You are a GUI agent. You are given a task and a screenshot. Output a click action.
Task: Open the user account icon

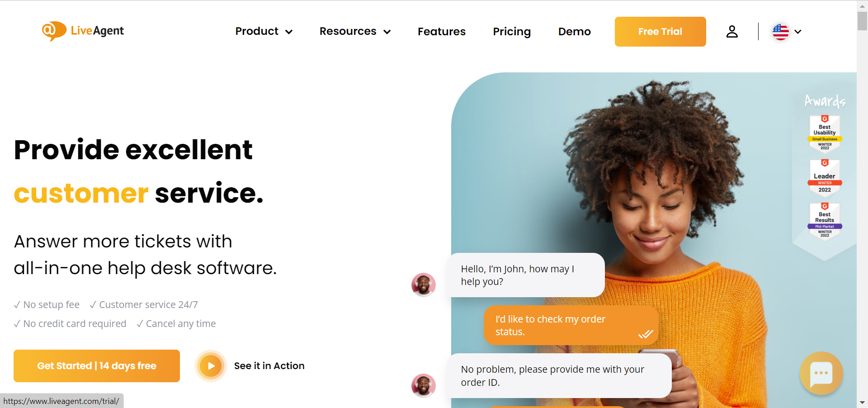732,32
